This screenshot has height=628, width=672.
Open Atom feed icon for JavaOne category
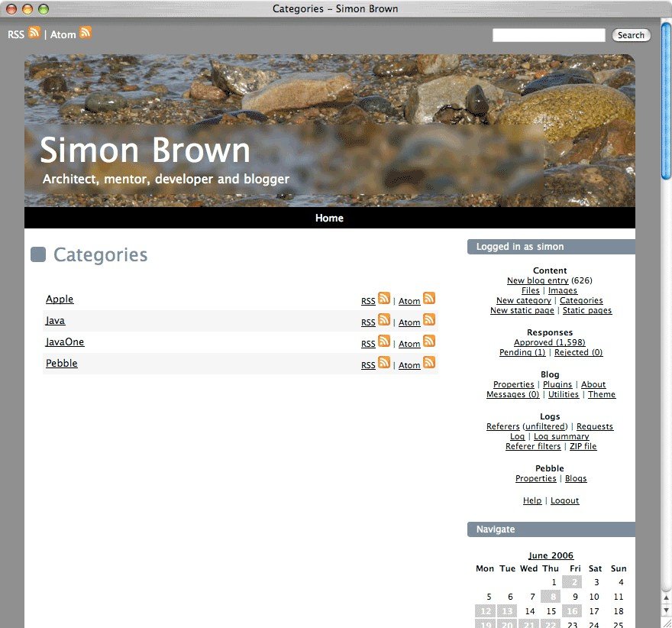[x=429, y=341]
